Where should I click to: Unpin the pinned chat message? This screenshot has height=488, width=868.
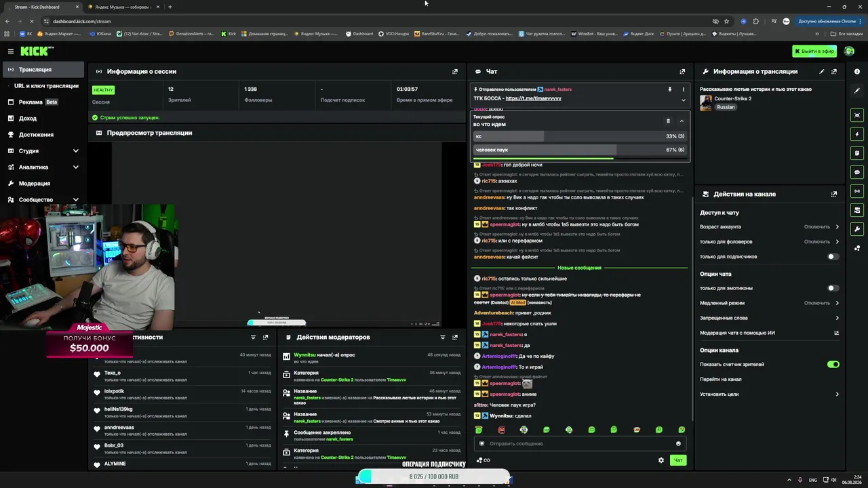pos(669,89)
